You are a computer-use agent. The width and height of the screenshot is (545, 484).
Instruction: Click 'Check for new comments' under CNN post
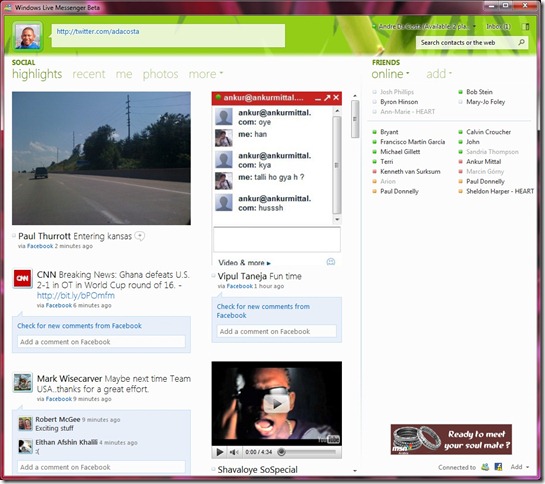(x=79, y=326)
